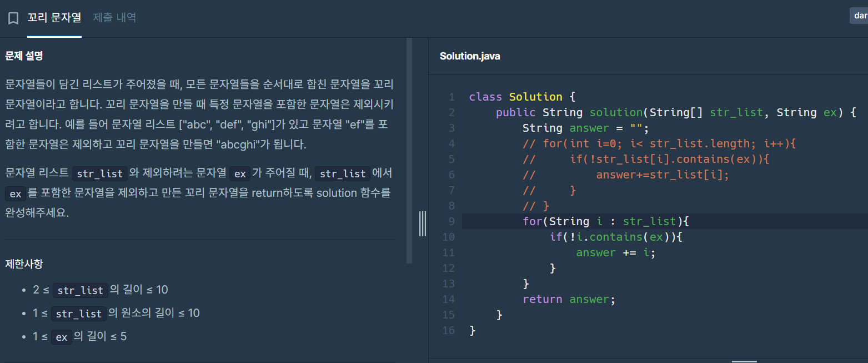Click the code line 'class Solution {'
This screenshot has width=868, height=363.
click(x=522, y=97)
